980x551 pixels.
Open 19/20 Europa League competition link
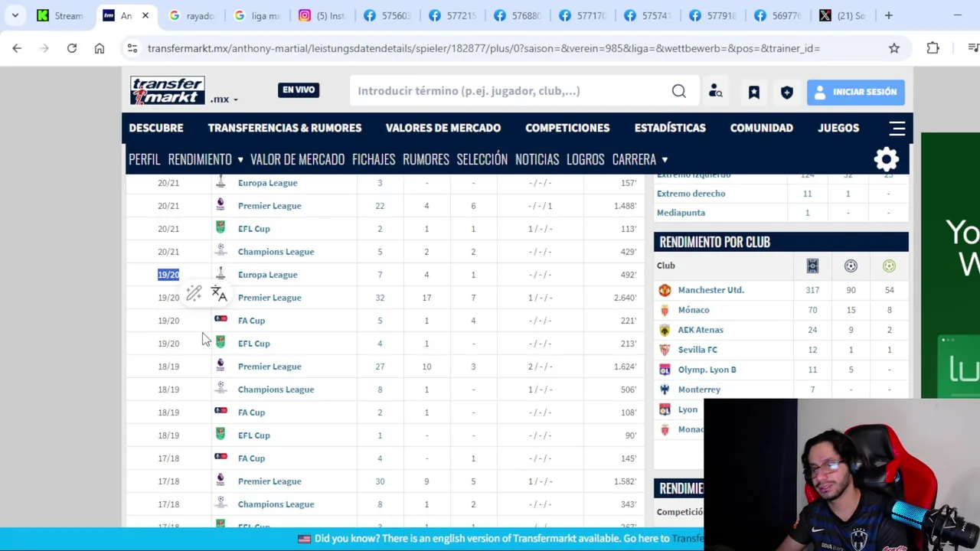pos(268,275)
